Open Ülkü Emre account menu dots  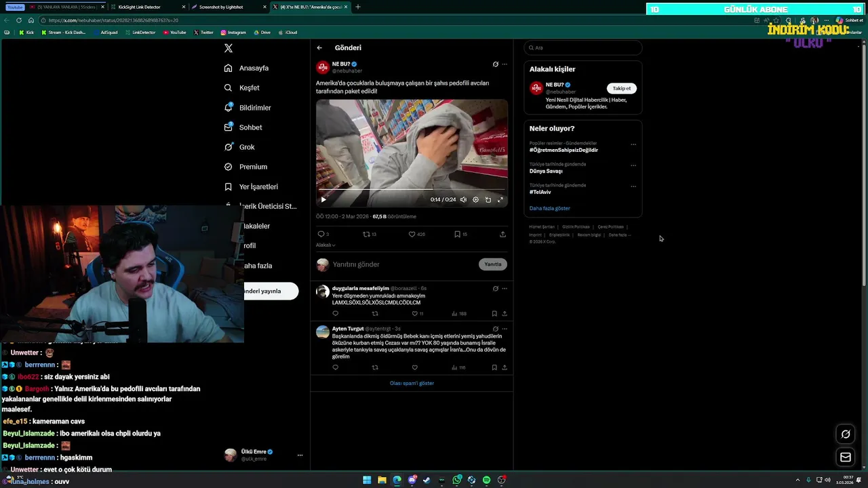pos(300,455)
